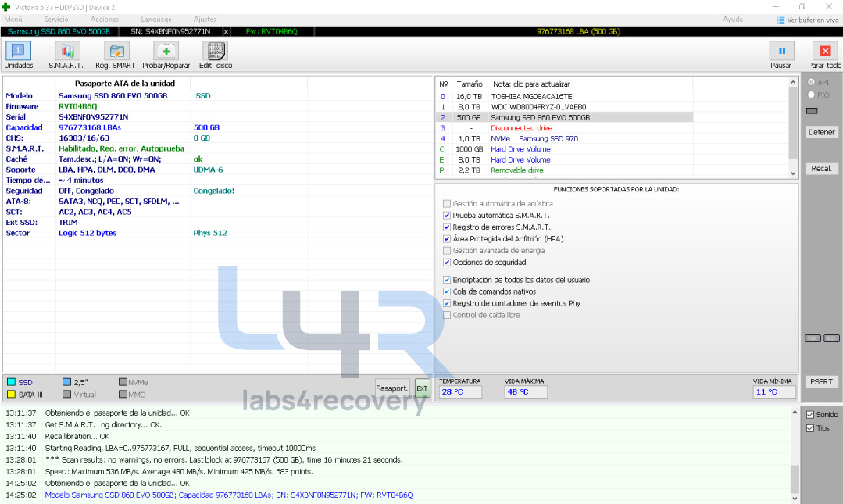This screenshot has height=504, width=843.
Task: Select P: Removable drive row
Action: click(x=565, y=170)
